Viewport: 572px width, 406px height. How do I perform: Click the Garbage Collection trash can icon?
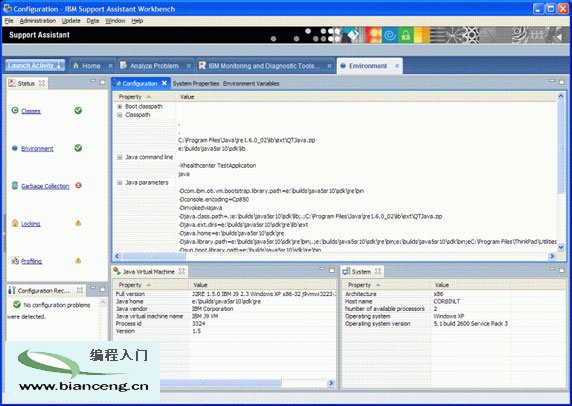15,185
